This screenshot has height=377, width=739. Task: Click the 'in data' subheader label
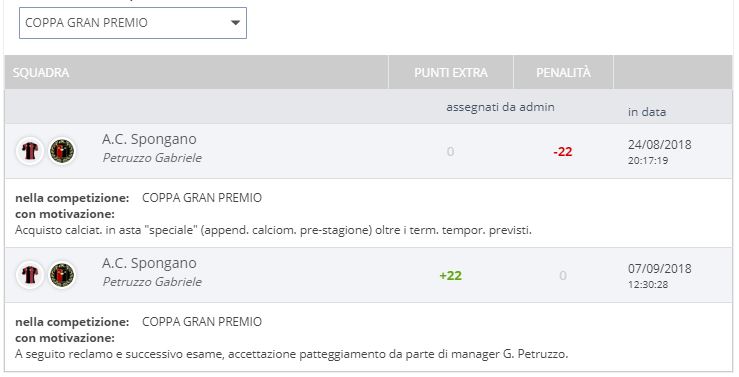tap(647, 112)
